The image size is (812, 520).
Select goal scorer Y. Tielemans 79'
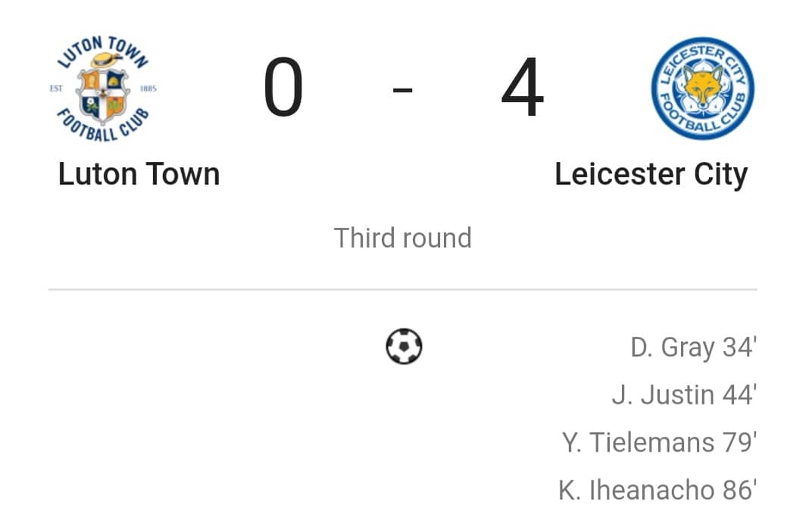pos(659,442)
